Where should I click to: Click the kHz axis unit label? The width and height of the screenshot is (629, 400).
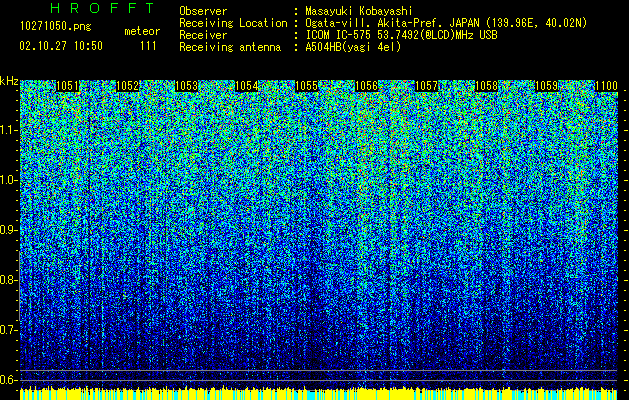9,81
